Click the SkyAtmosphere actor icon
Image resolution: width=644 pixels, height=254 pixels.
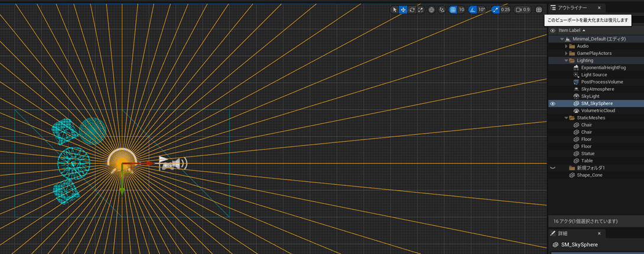pyautogui.click(x=576, y=89)
